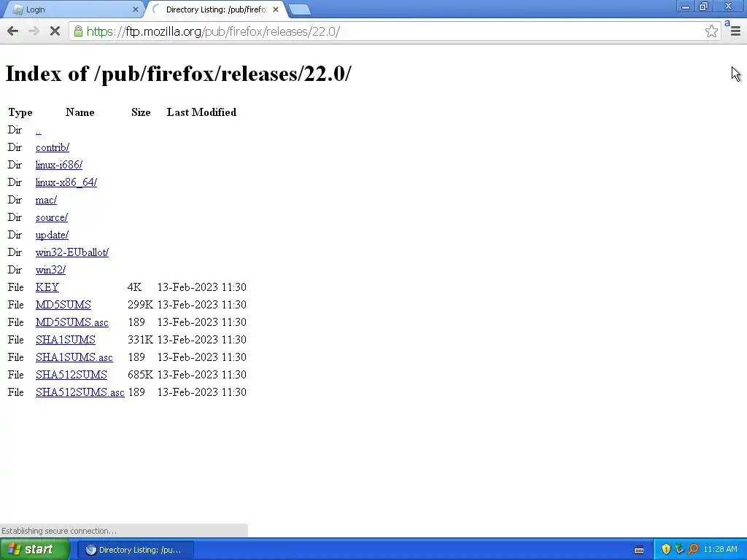Click the 4K size value
This screenshot has width=747, height=560.
pyautogui.click(x=134, y=287)
